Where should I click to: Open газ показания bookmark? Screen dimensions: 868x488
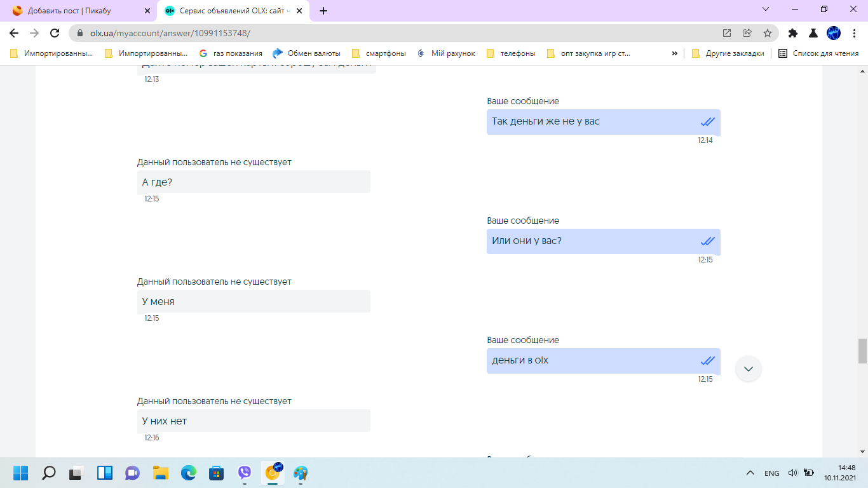pyautogui.click(x=231, y=53)
